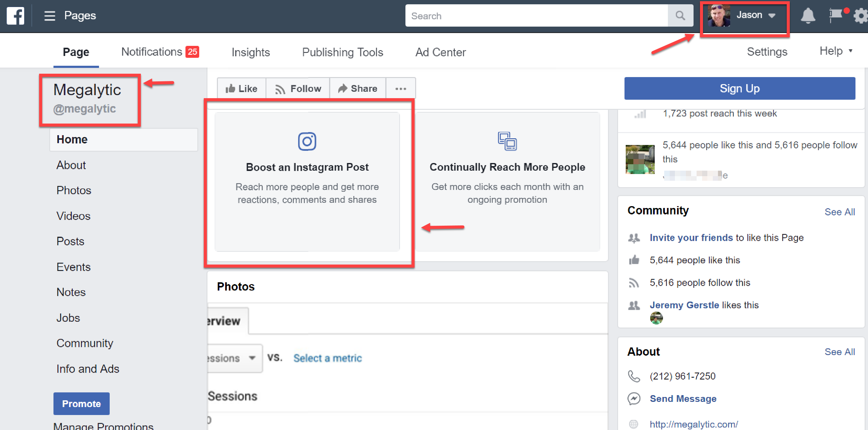Click the Promote button
Image resolution: width=868 pixels, height=430 pixels.
point(82,403)
